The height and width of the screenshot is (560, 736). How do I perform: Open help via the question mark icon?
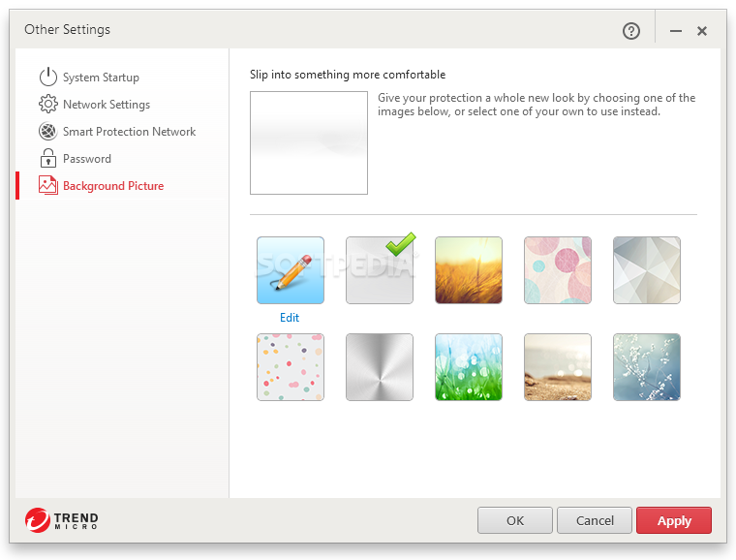[x=630, y=31]
